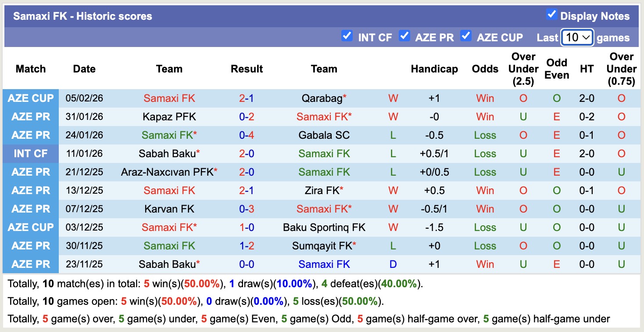
Task: Open the Zira FK team link
Action: coord(322,191)
